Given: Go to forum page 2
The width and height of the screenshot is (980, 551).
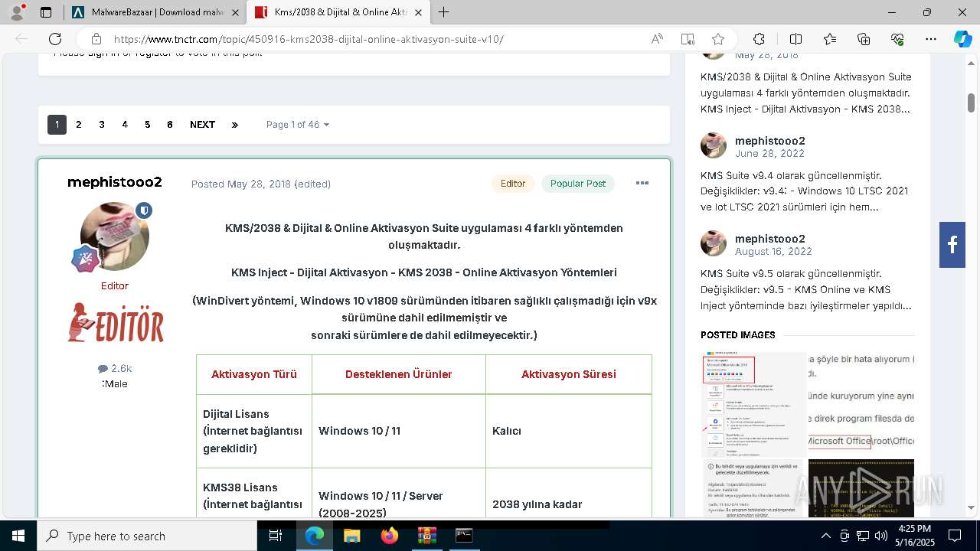Looking at the screenshot, I should (78, 125).
